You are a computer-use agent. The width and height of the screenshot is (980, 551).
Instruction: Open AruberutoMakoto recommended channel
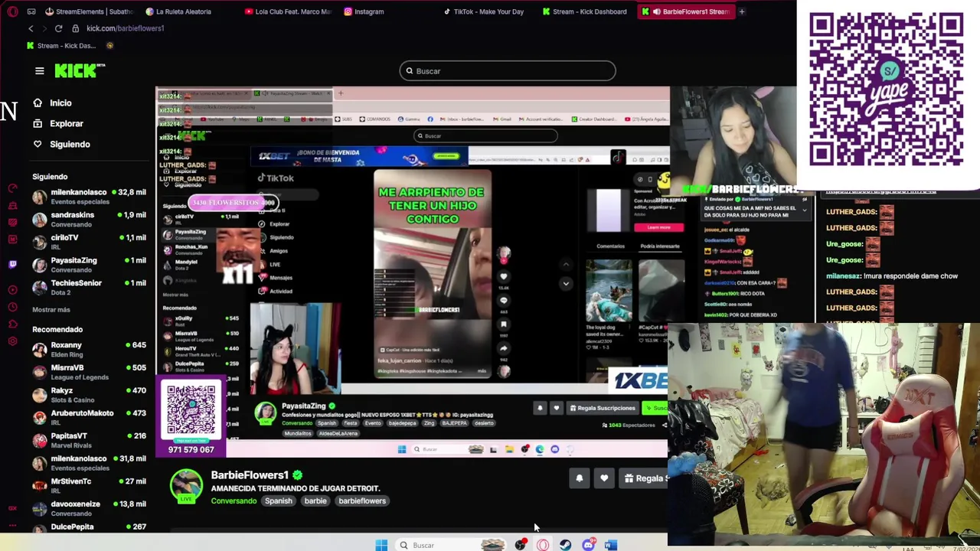(x=89, y=418)
